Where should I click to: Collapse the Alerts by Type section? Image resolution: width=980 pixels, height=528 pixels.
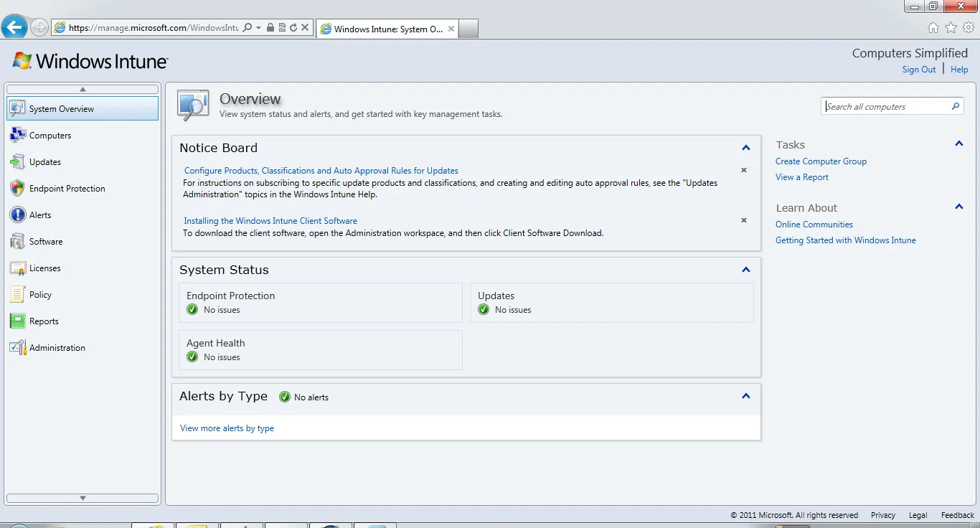click(746, 396)
